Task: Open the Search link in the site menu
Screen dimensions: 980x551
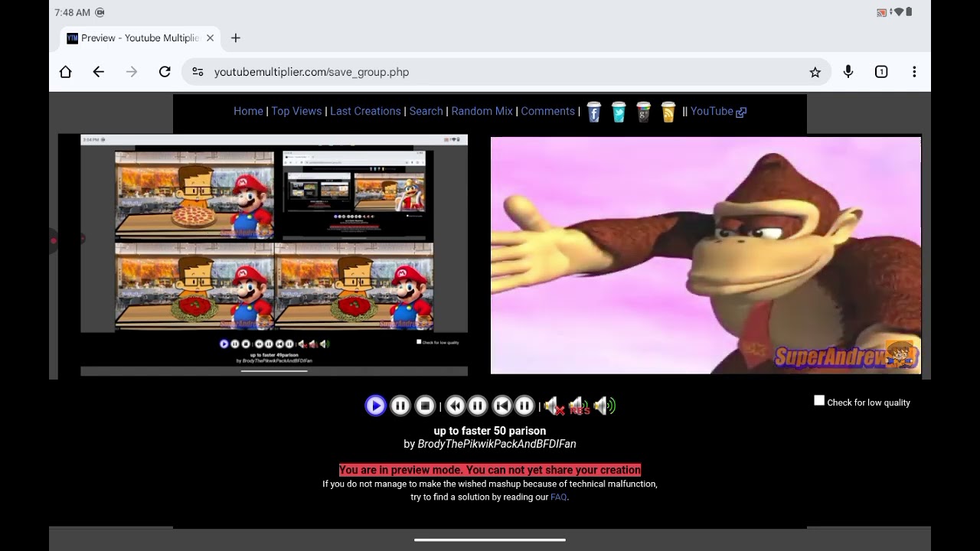Action: [x=426, y=111]
